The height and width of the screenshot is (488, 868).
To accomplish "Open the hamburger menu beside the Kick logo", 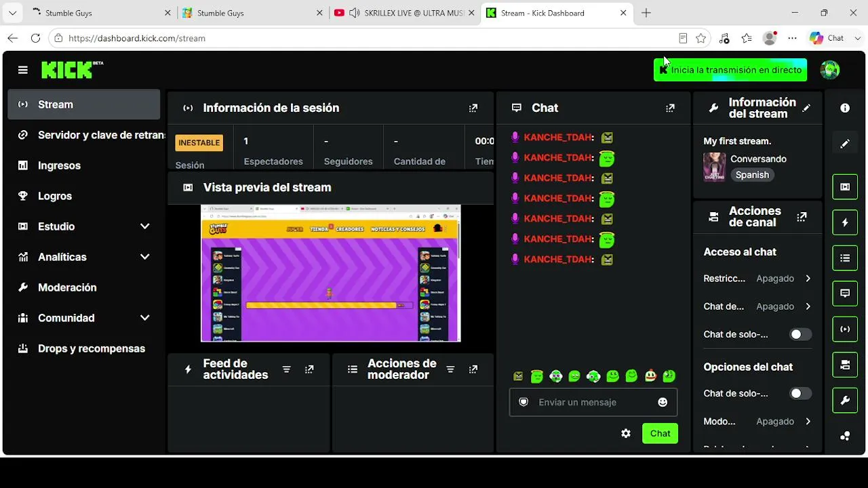I will click(x=23, y=70).
